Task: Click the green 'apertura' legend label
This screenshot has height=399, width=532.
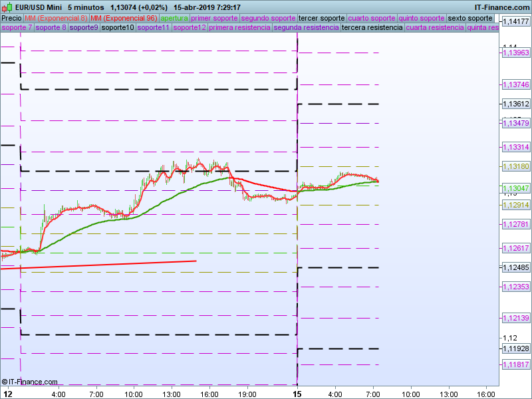Action: [x=174, y=18]
